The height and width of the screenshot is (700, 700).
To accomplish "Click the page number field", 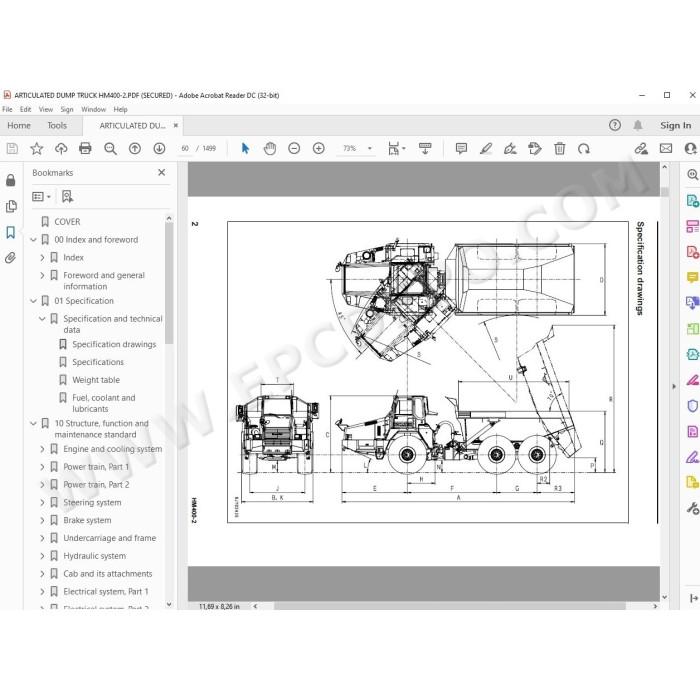I will pos(185,148).
